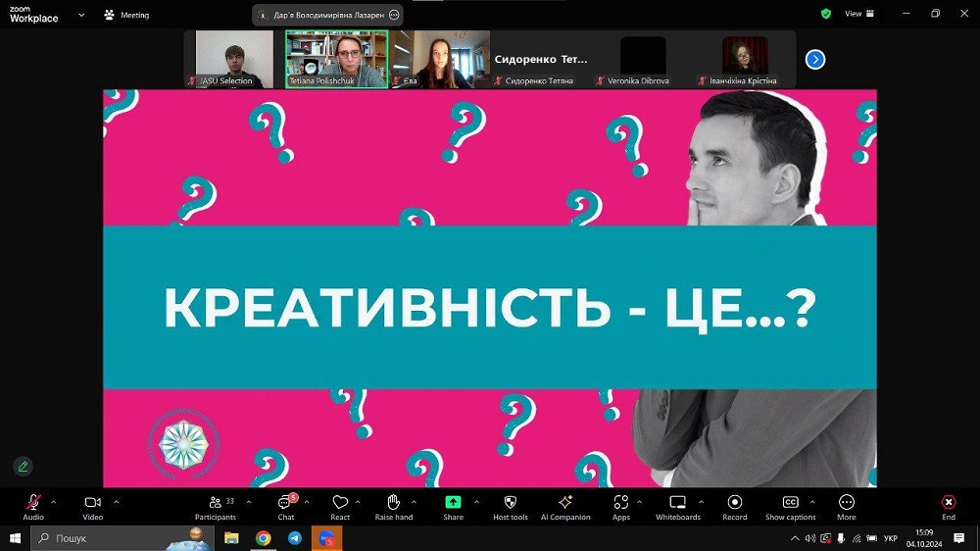Expand the Audio options arrow

click(x=53, y=501)
